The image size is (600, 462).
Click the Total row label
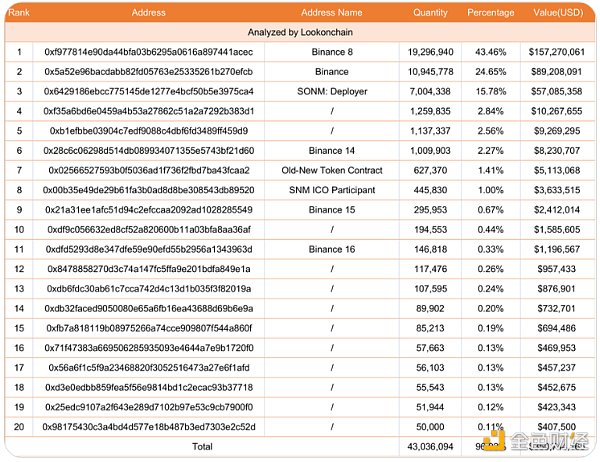[202, 446]
